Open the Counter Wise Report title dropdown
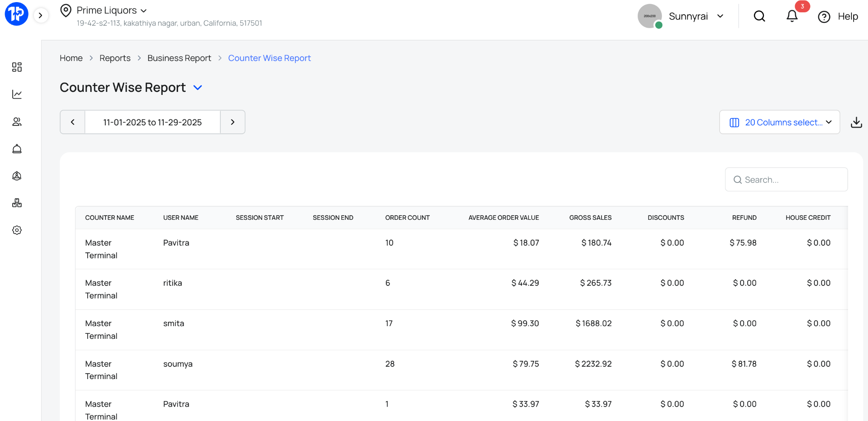Viewport: 868px width, 421px height. tap(198, 88)
